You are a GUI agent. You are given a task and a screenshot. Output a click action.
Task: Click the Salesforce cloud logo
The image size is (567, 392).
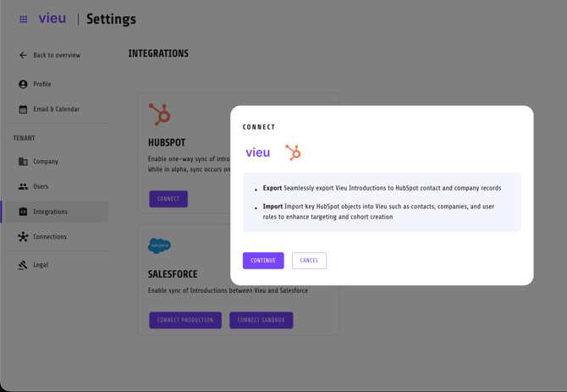pyautogui.click(x=159, y=246)
